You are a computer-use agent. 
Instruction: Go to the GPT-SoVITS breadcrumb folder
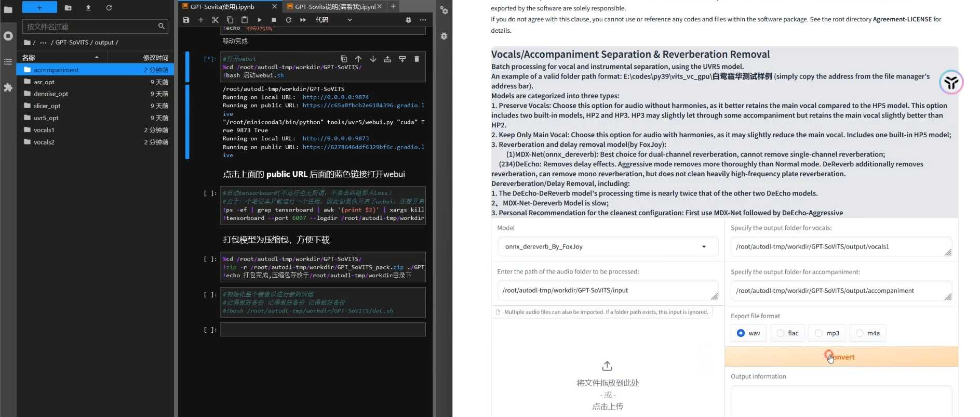tap(72, 42)
